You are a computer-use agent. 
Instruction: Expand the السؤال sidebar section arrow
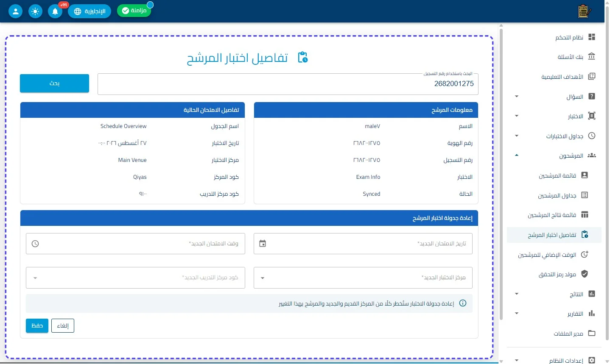(x=517, y=97)
